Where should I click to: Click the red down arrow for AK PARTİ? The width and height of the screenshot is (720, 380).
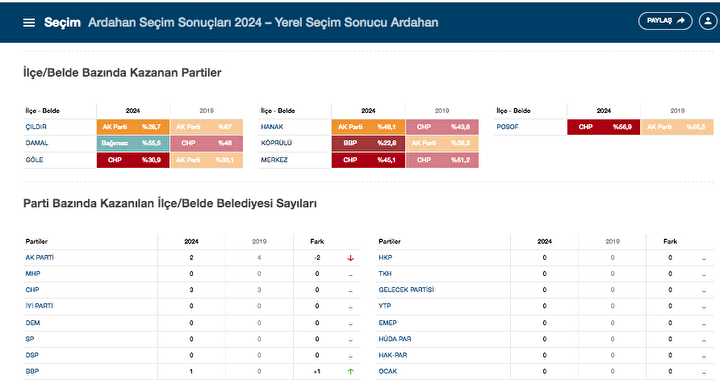(x=351, y=258)
